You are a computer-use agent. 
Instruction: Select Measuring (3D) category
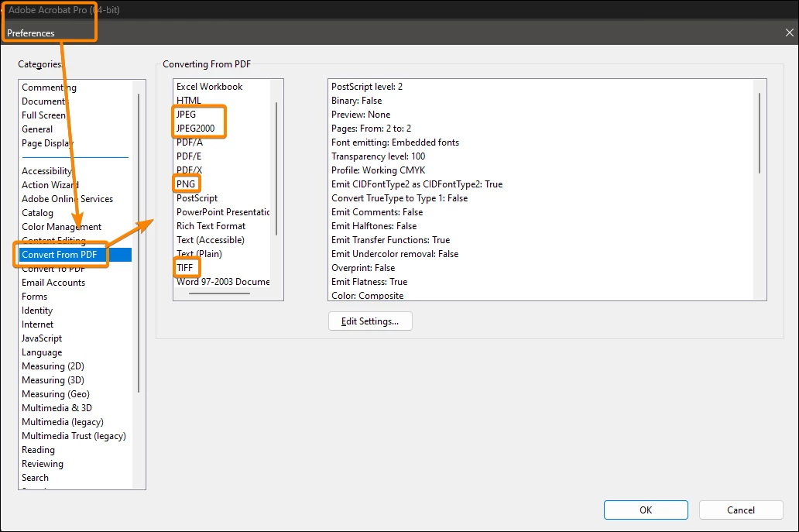click(x=53, y=379)
